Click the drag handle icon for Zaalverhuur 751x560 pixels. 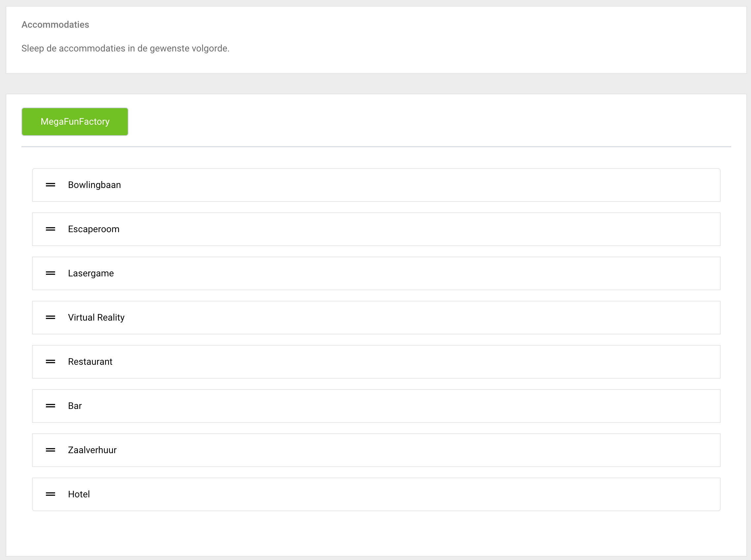51,450
